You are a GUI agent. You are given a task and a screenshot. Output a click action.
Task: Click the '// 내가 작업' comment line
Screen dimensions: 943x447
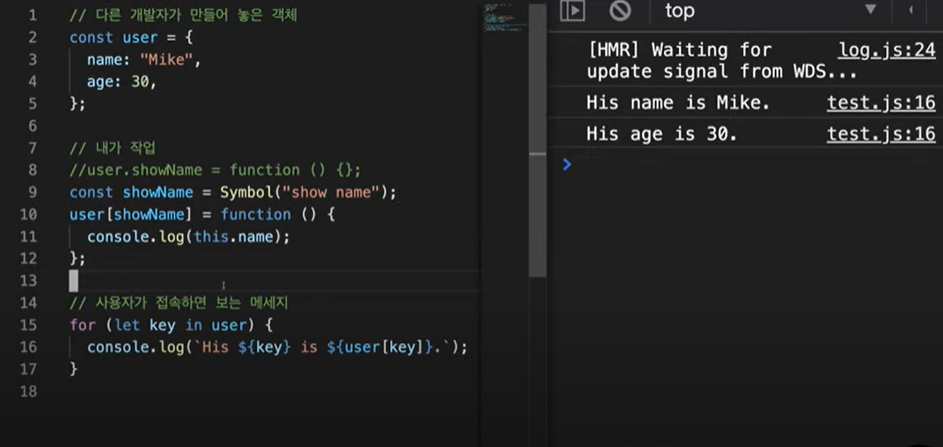(x=112, y=148)
